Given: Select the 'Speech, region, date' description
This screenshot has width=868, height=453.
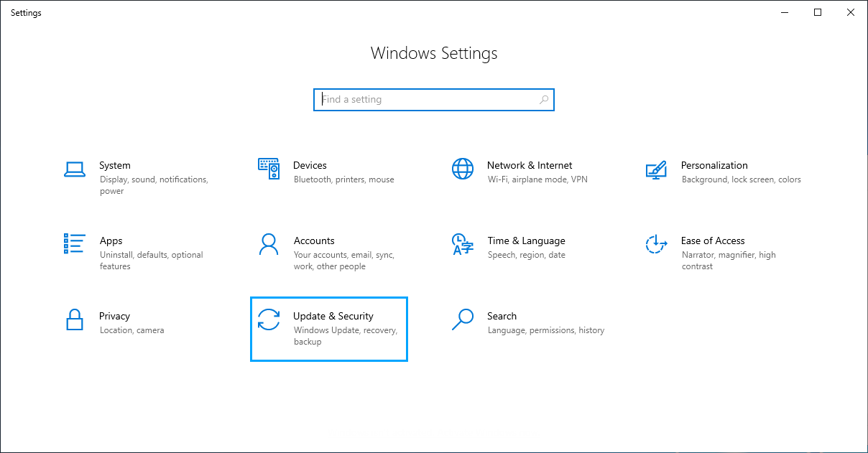Looking at the screenshot, I should pos(527,255).
